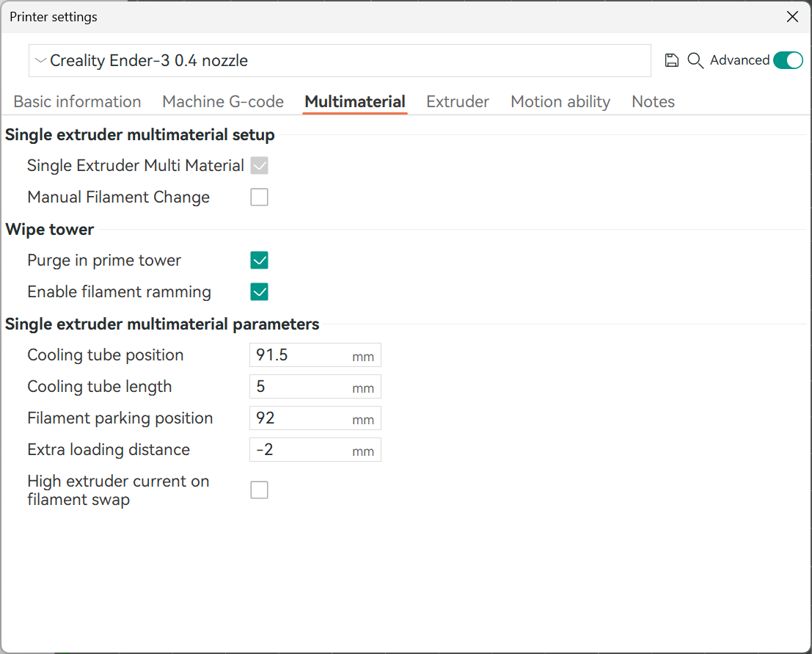Enable the Manual Filament Change checkbox
This screenshot has height=654, width=812.
point(260,197)
